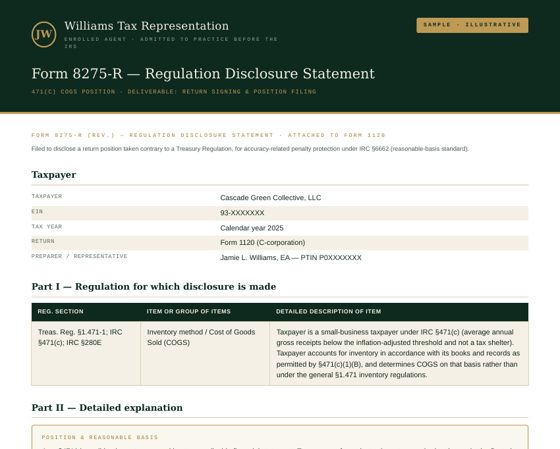Click the REG. SECTION column header
560x449 pixels.
[60, 311]
